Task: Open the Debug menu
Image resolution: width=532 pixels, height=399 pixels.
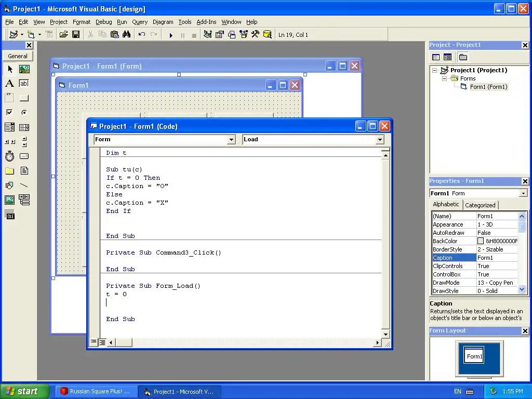Action: pos(103,22)
